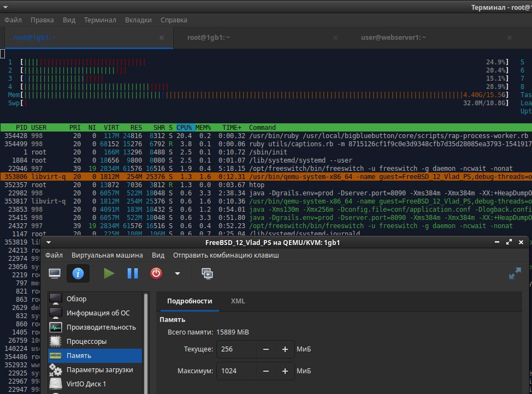The height and width of the screenshot is (394, 532).
Task: Select VirtIO Диск 1 item
Action: pos(95,384)
